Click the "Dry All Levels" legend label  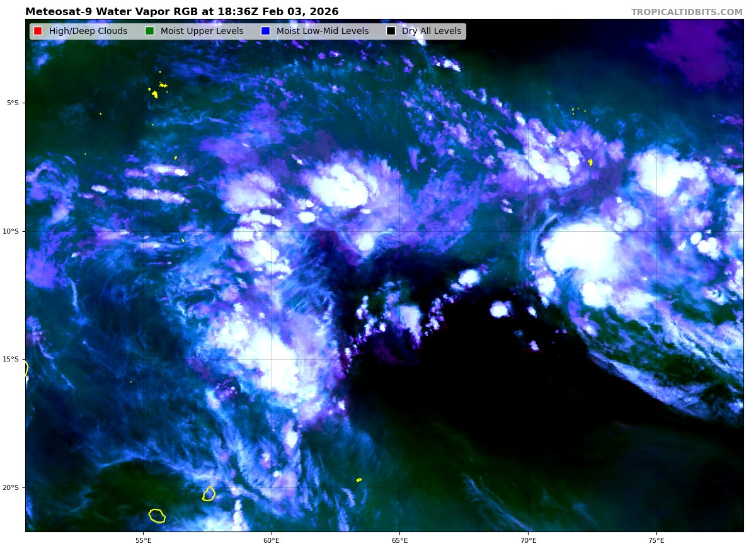pyautogui.click(x=432, y=31)
